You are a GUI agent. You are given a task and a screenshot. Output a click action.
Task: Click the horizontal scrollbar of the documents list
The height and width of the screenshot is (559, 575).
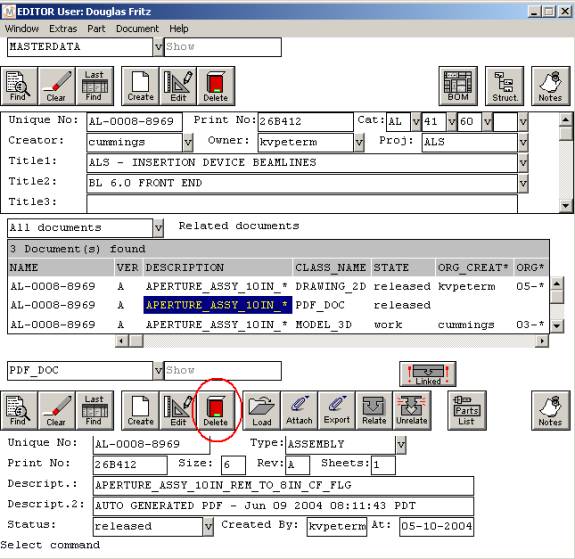point(332,341)
